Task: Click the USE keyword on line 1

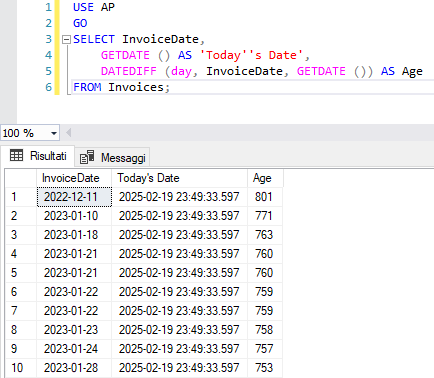Action: [x=83, y=7]
